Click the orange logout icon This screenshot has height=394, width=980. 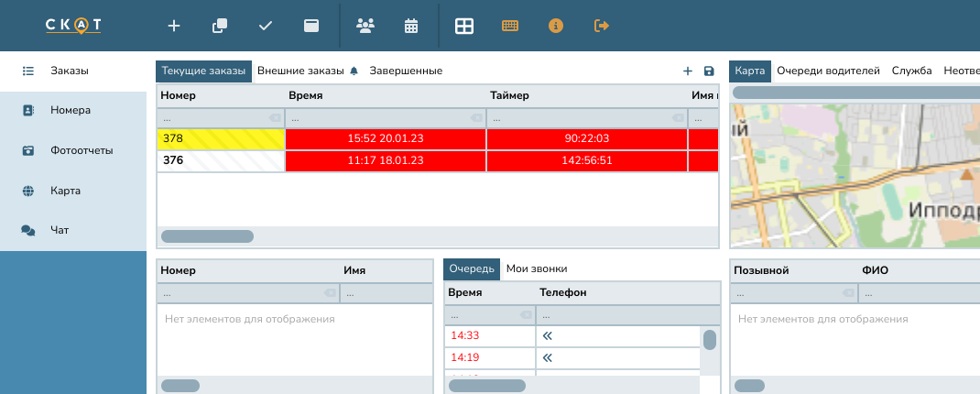[x=602, y=26]
